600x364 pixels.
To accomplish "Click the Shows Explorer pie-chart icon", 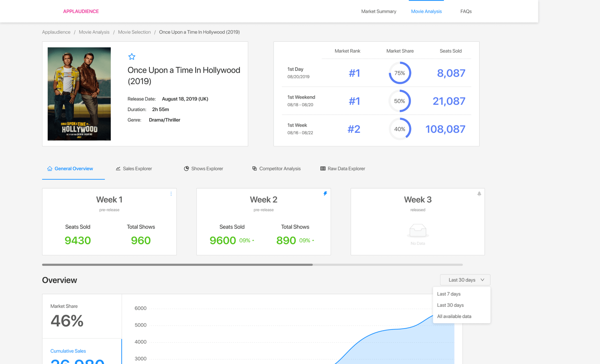I will (186, 168).
